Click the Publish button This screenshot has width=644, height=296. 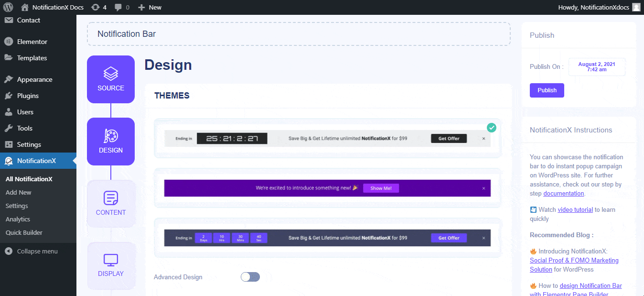tap(547, 90)
